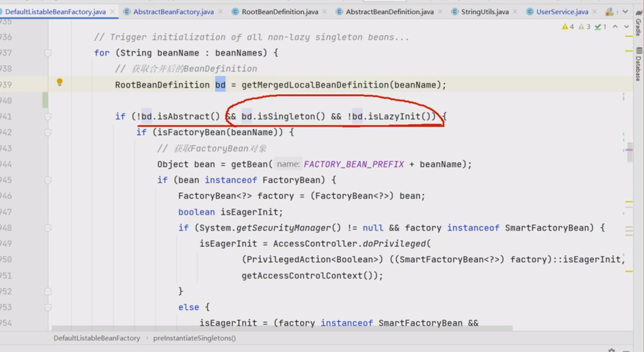The image size is (644, 352).
Task: Click the reader mode icon near tabs
Action: (x=609, y=12)
